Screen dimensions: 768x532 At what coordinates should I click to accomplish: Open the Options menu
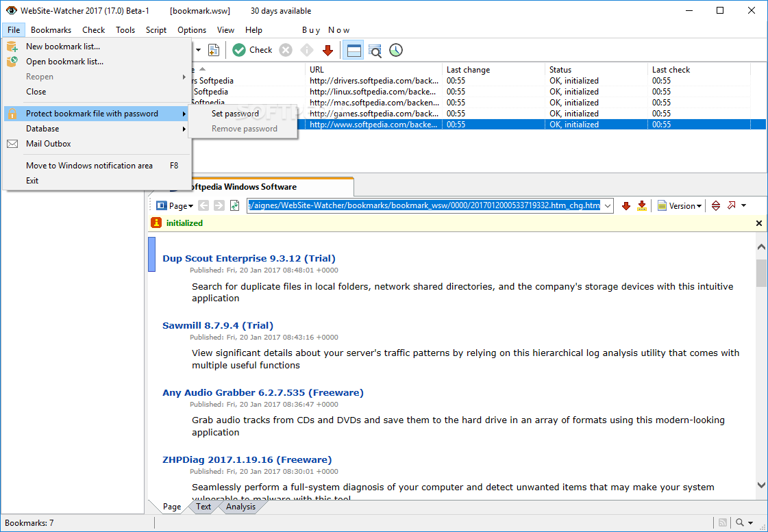click(192, 30)
